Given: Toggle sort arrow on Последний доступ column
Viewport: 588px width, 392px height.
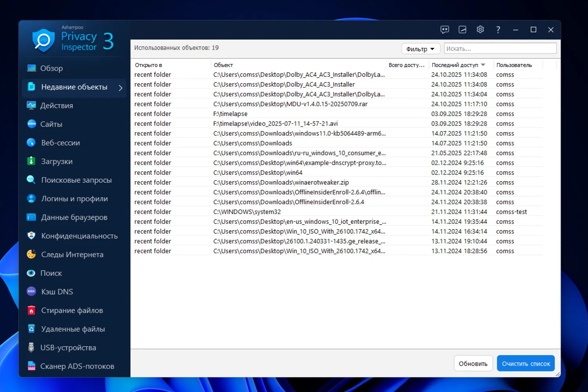Looking at the screenshot, I should 483,65.
